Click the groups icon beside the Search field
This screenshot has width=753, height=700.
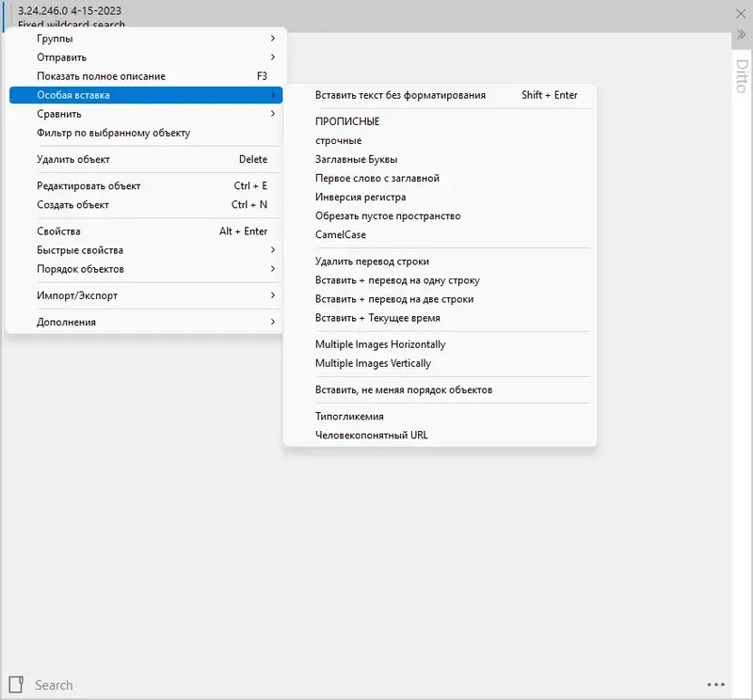pos(14,684)
